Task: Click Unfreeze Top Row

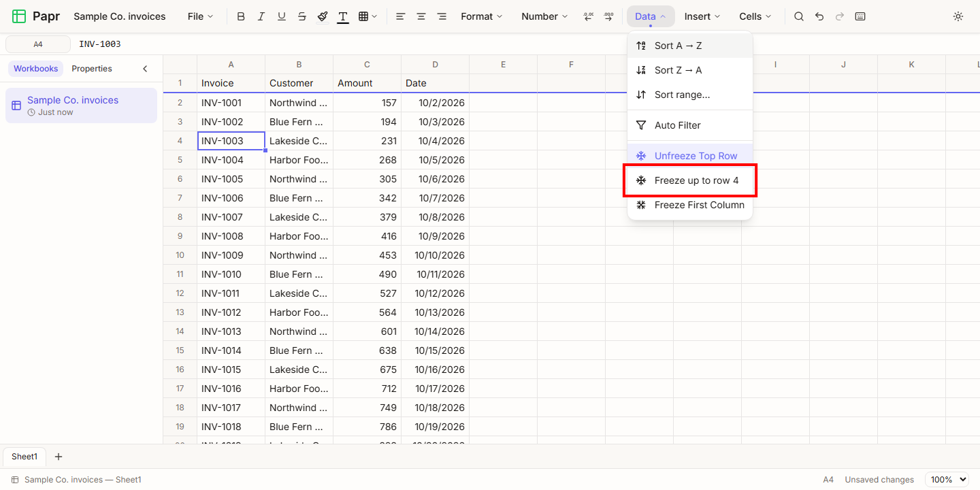Action: 690,156
